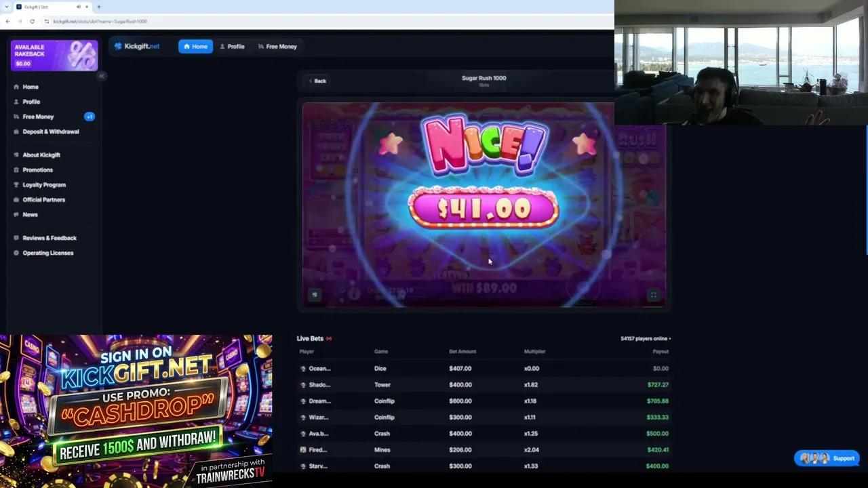Open the About Kickgift link
Image resolution: width=868 pixels, height=488 pixels.
pyautogui.click(x=41, y=155)
